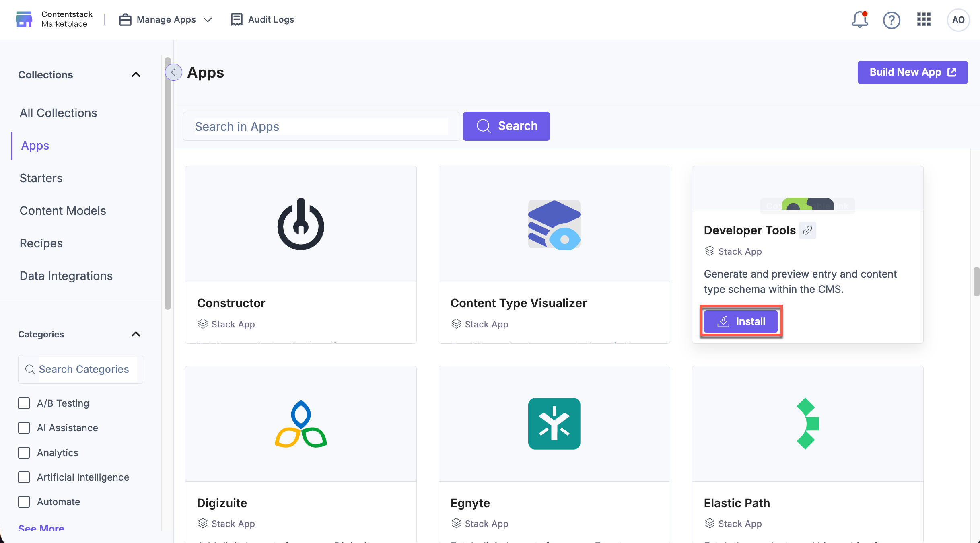Select Apps in the sidebar
The height and width of the screenshot is (543, 980).
[35, 146]
